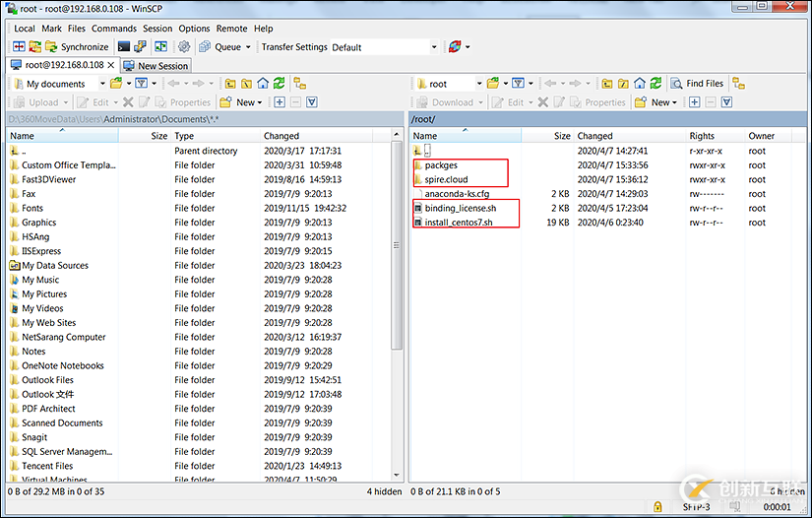Click the local Open Directory folder icon

(x=116, y=83)
